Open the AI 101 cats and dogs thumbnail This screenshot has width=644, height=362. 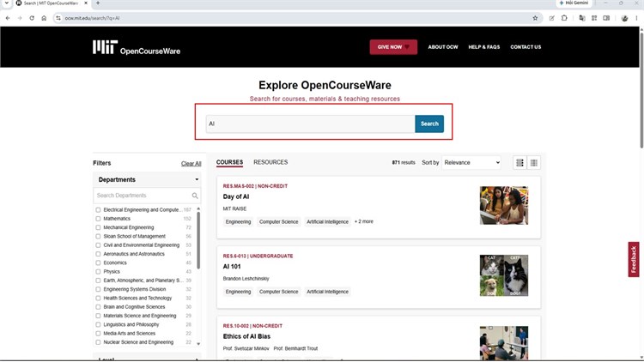504,275
